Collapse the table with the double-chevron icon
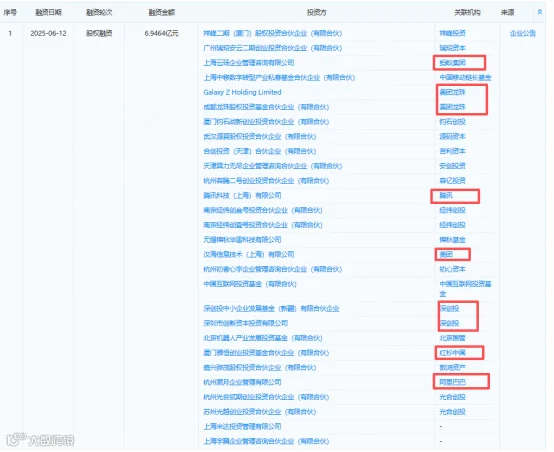This screenshot has width=554, height=452. pos(539,12)
